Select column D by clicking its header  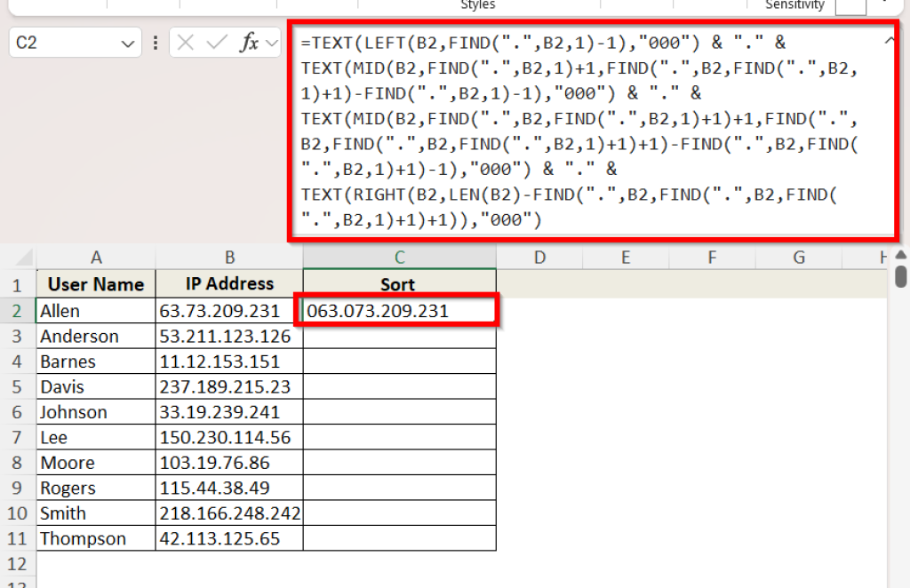pyautogui.click(x=539, y=258)
